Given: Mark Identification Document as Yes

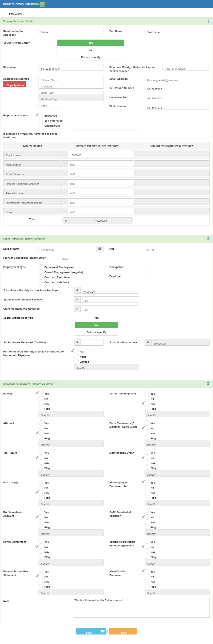Looking at the screenshot, I should coord(147,571).
